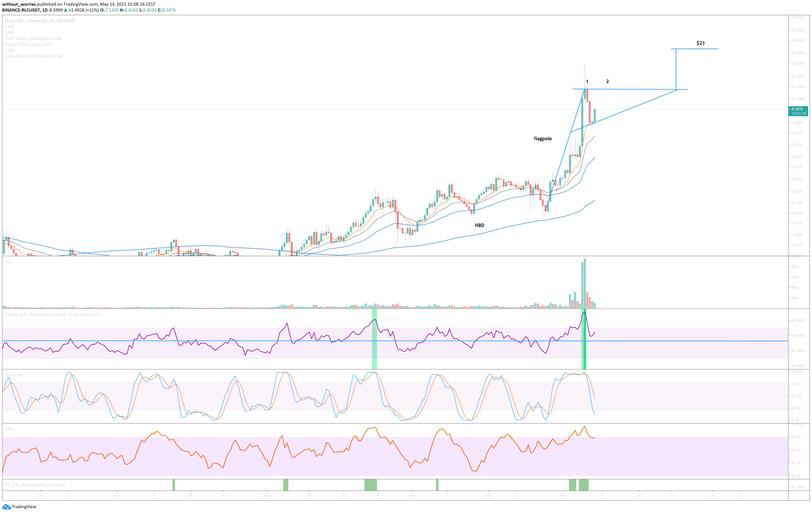Click the 34.0000 price axis label

pos(797,17)
